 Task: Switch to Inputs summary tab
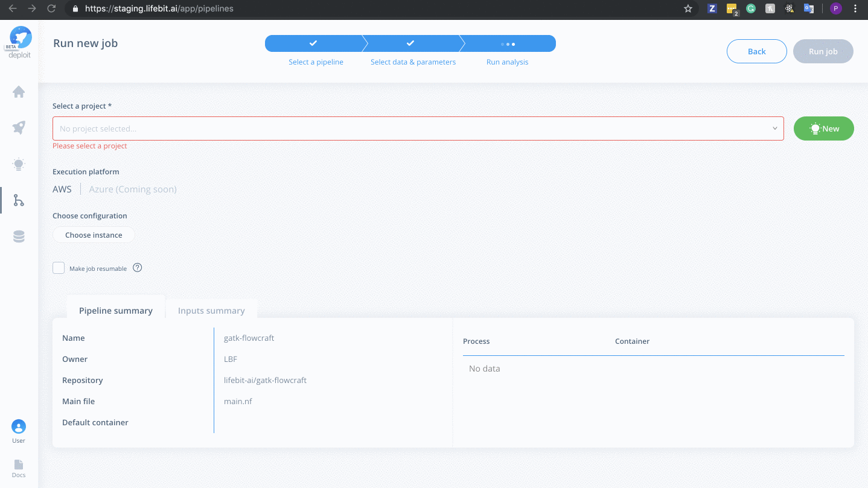211,311
